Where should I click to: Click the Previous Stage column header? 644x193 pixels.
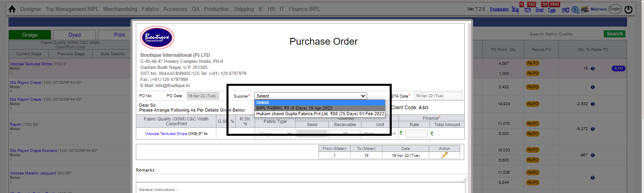tap(71, 54)
